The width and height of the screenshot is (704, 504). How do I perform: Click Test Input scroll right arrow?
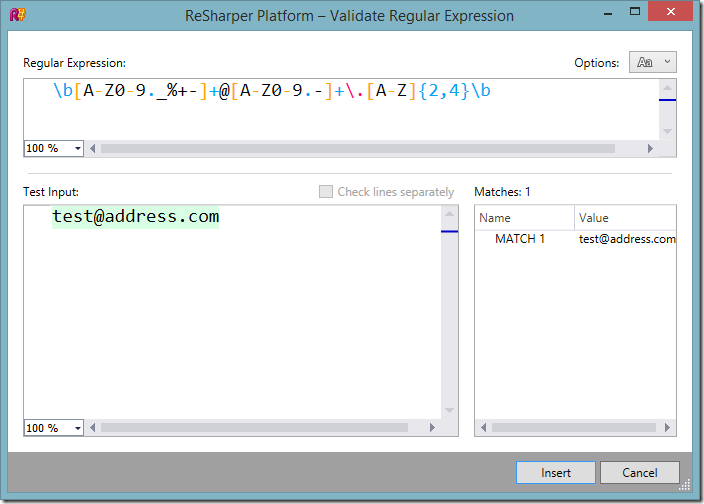432,428
